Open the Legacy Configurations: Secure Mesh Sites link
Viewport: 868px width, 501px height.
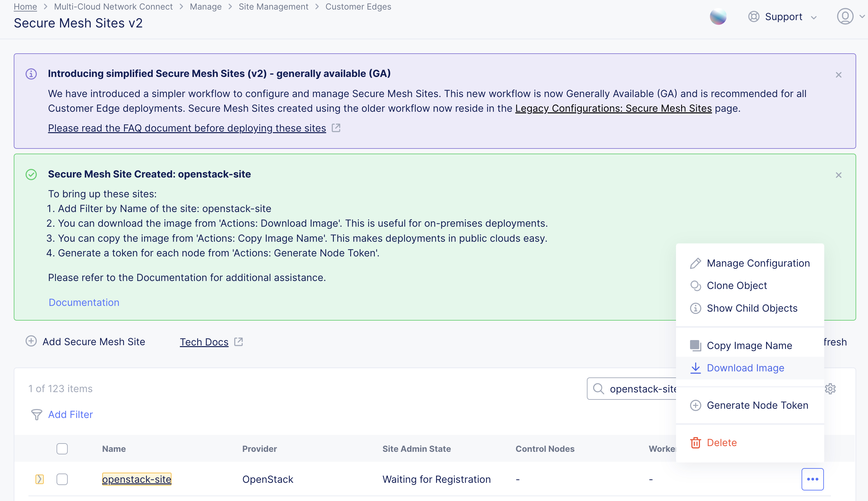pyautogui.click(x=613, y=108)
